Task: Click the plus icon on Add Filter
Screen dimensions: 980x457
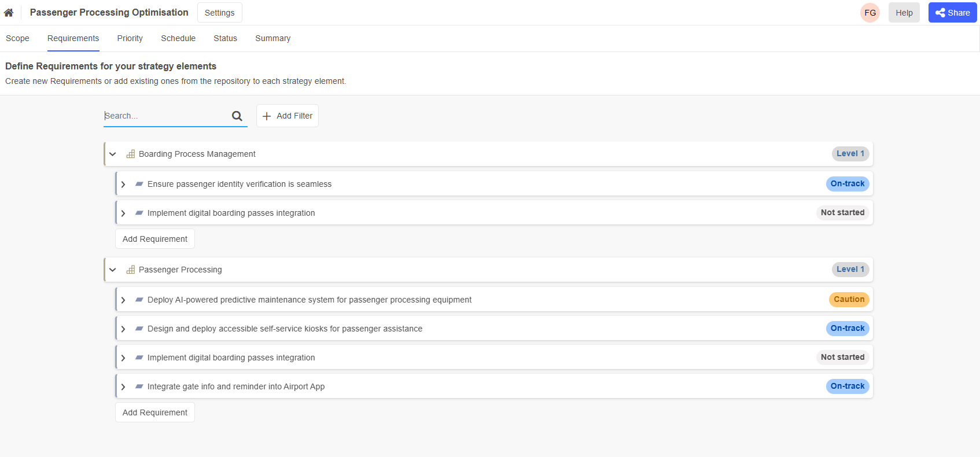Action: (x=267, y=116)
